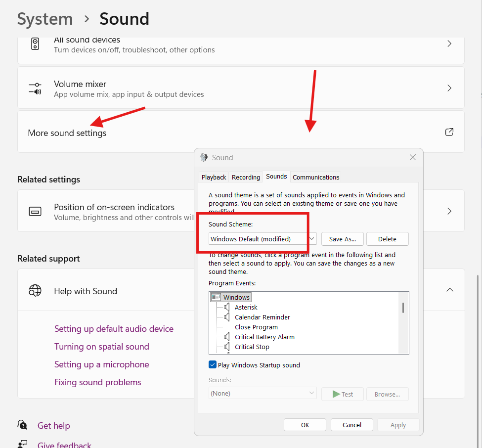Click the external link icon for More sound settings
482x448 pixels.
point(449,132)
